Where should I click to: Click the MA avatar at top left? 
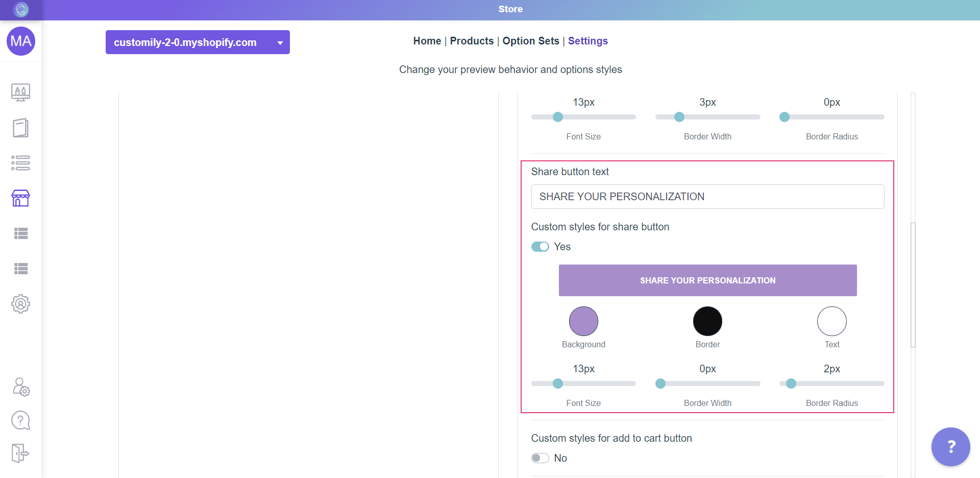click(20, 41)
